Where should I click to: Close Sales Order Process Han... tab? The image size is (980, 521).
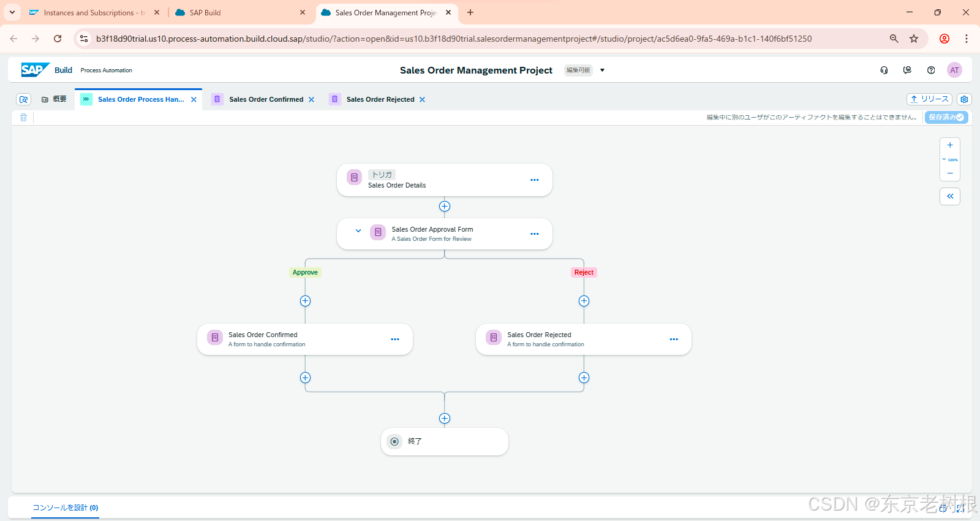pyautogui.click(x=194, y=99)
